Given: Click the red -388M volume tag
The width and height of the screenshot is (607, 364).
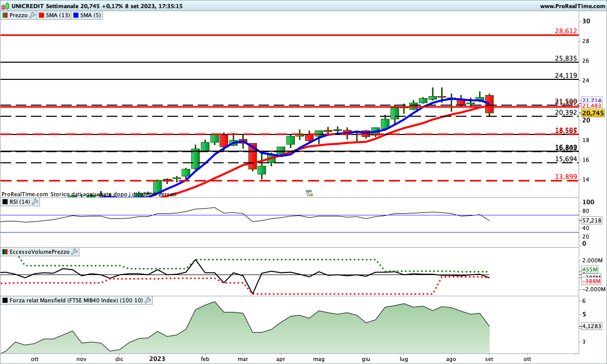Looking at the screenshot, I should pyautogui.click(x=591, y=281).
